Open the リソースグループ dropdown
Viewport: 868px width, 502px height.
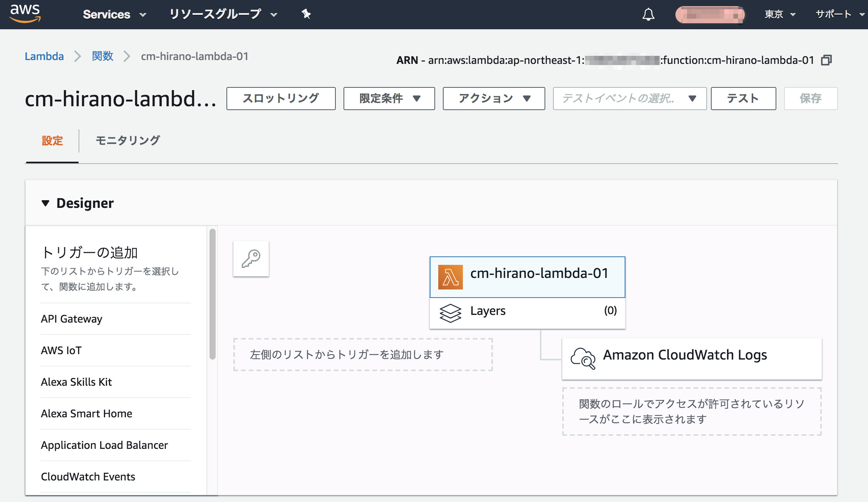[x=223, y=14]
